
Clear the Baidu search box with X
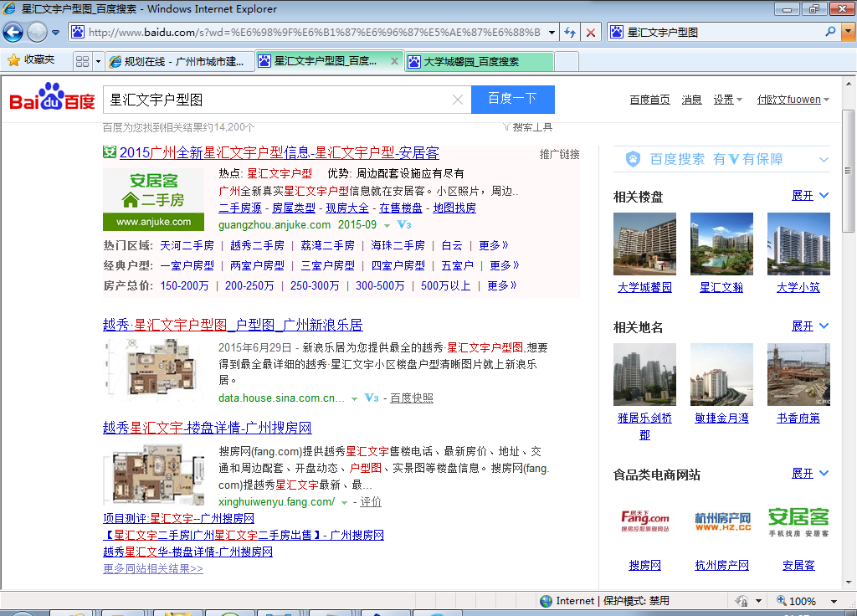457,100
